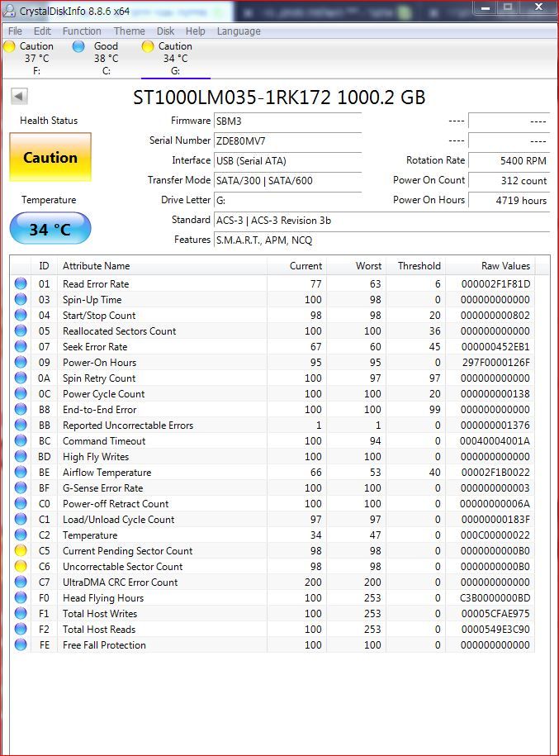Click the status icon for Spin Retry Count
Image resolution: width=559 pixels, height=756 pixels.
point(21,378)
